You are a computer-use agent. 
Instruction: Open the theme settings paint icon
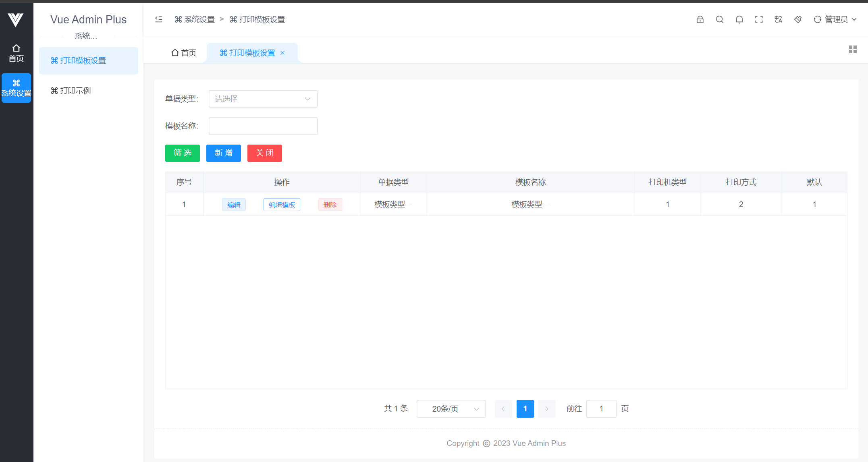798,19
